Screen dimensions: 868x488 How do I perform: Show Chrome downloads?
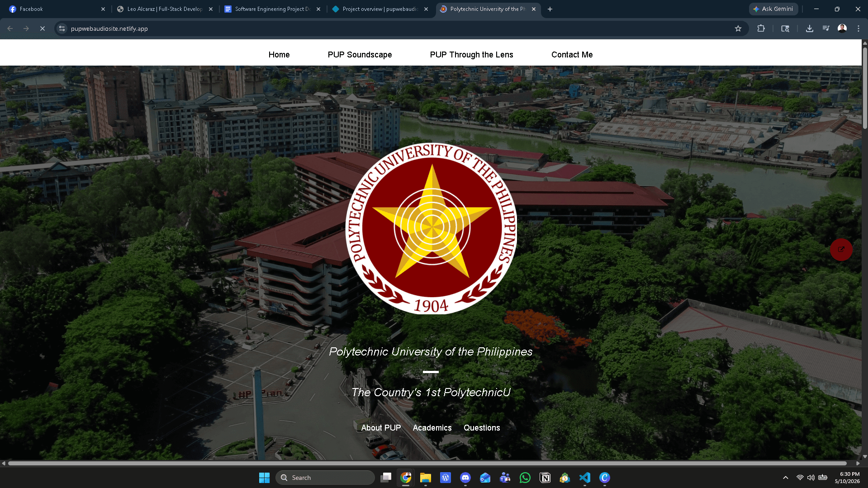click(810, 28)
